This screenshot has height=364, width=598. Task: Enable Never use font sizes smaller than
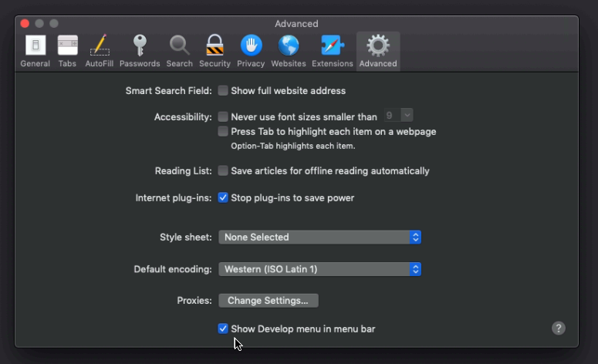(x=223, y=117)
